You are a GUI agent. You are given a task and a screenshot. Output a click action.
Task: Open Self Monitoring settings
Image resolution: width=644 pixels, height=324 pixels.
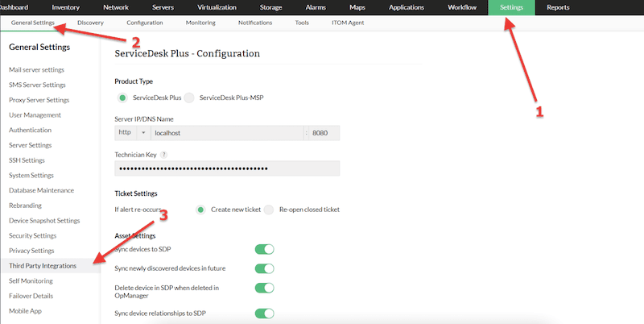[31, 280]
